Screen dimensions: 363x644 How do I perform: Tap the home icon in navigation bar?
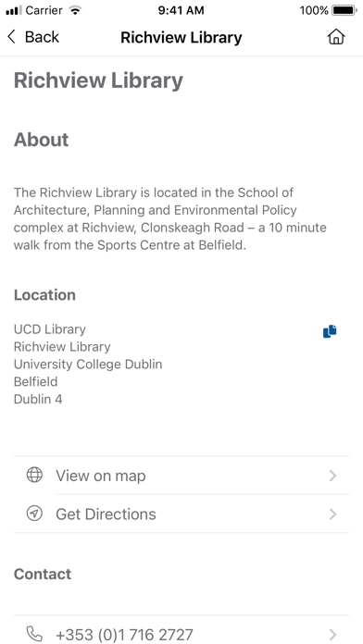click(x=336, y=37)
